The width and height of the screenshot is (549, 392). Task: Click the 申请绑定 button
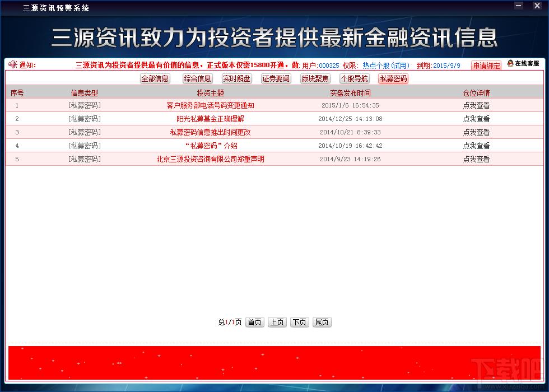[x=486, y=66]
